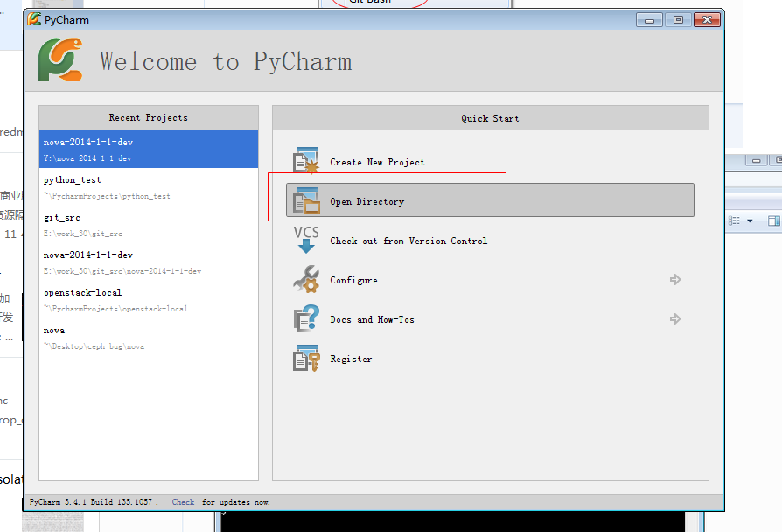
Task: Click the Open Directory folder icon
Action: tap(306, 200)
